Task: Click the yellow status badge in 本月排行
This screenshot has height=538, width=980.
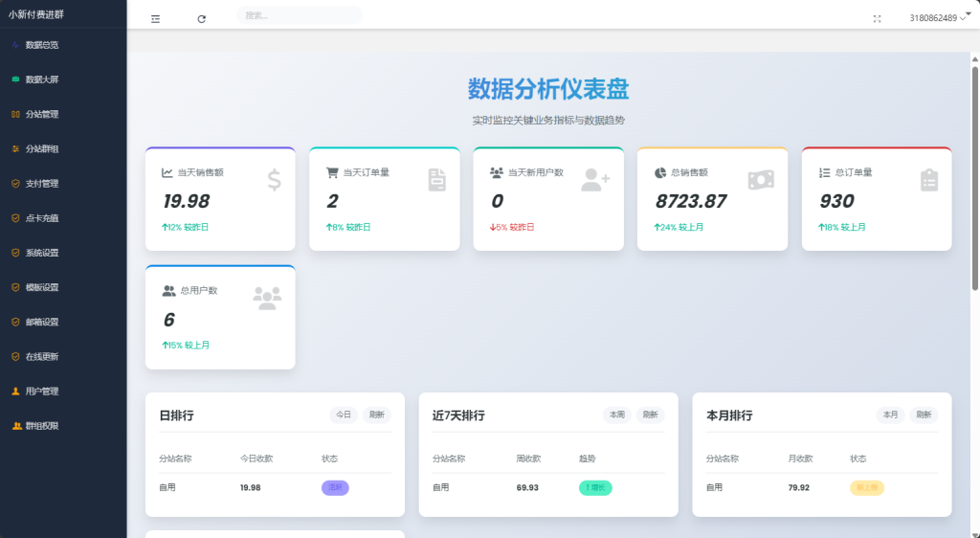Action: coord(867,487)
